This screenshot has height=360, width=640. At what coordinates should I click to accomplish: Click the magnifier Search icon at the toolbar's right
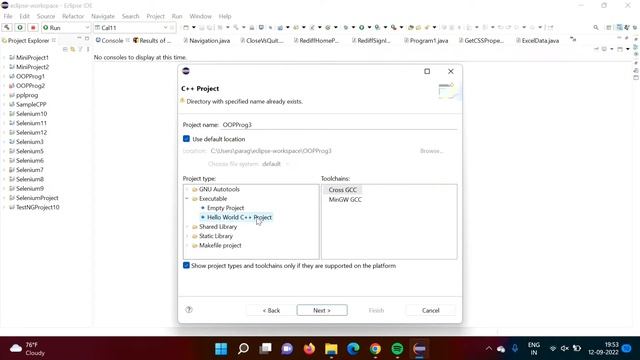(596, 27)
